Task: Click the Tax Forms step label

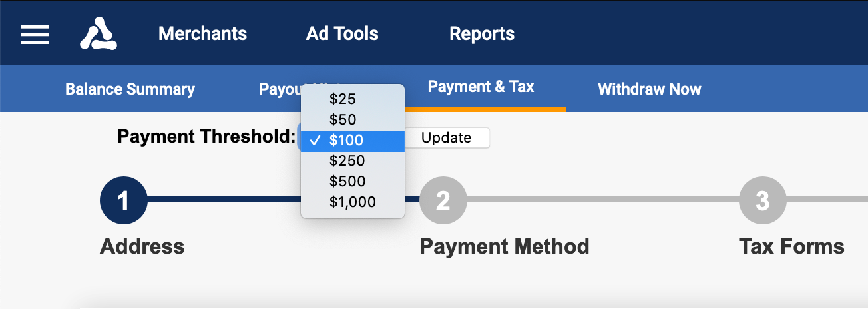Action: point(791,246)
